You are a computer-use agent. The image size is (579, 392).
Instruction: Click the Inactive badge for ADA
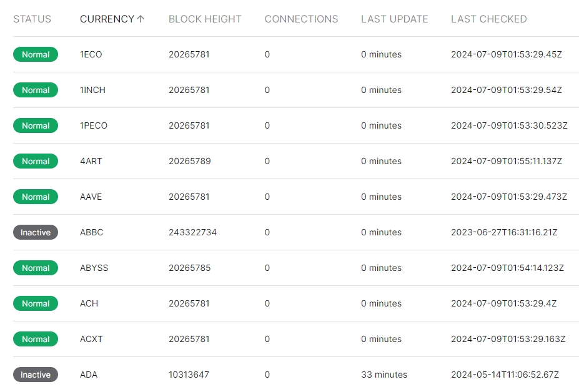click(36, 375)
